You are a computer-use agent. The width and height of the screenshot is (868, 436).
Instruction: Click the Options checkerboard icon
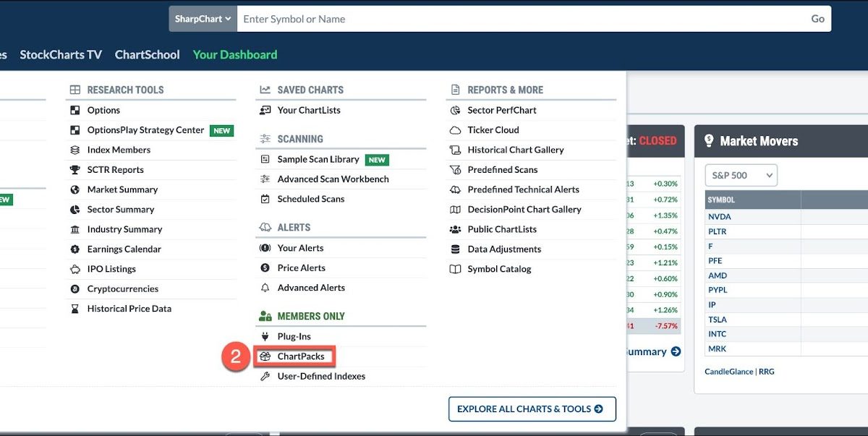pyautogui.click(x=75, y=110)
